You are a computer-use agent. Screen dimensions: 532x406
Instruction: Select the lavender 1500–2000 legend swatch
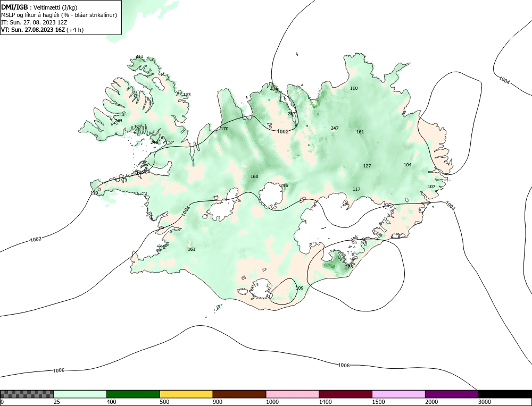(398, 394)
